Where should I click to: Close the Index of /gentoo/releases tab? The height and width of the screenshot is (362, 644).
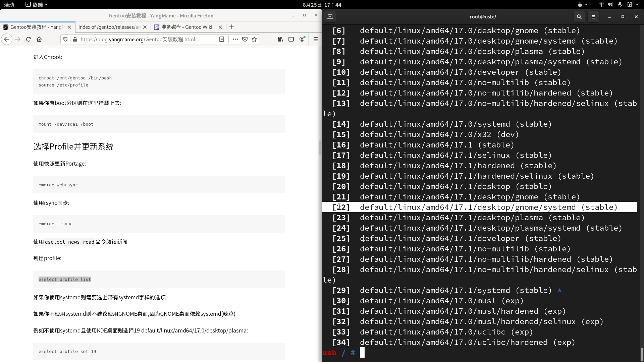(145, 27)
